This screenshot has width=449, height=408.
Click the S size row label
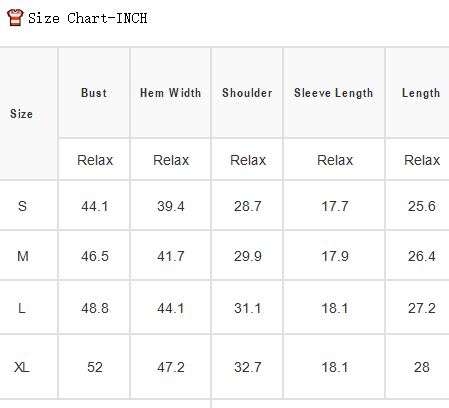pos(22,206)
